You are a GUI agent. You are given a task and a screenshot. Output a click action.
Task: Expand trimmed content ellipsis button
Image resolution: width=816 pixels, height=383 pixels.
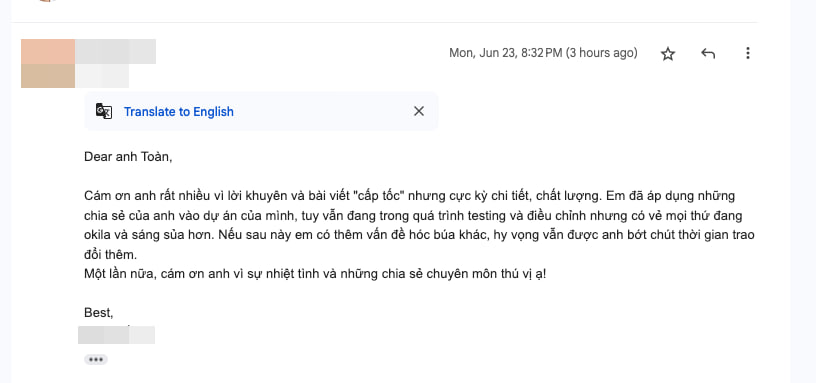(x=96, y=360)
